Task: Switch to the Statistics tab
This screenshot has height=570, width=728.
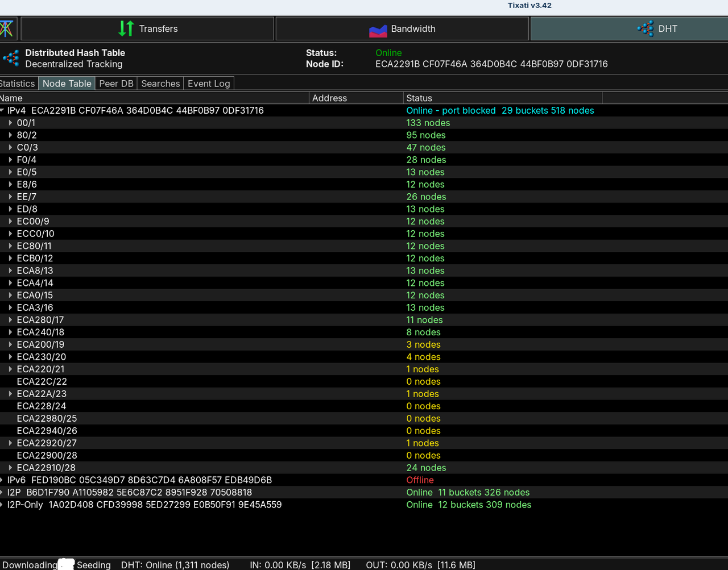Action: [17, 84]
